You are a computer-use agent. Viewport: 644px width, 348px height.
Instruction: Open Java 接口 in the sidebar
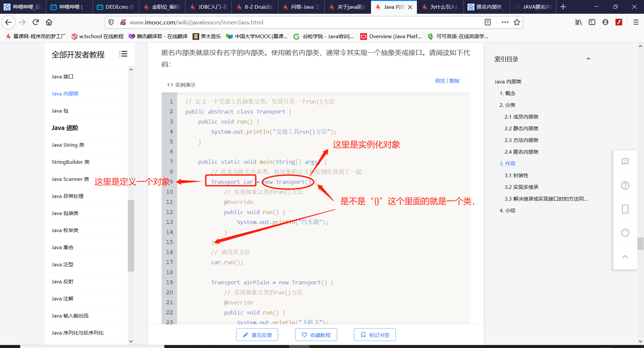62,76
